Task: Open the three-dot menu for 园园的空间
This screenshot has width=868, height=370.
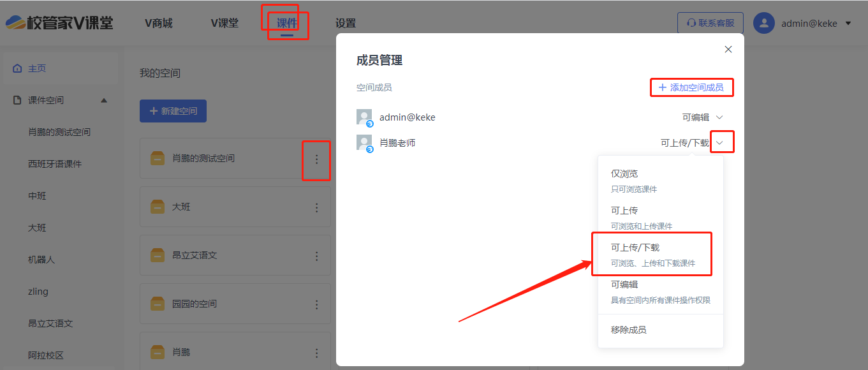Action: pos(316,304)
